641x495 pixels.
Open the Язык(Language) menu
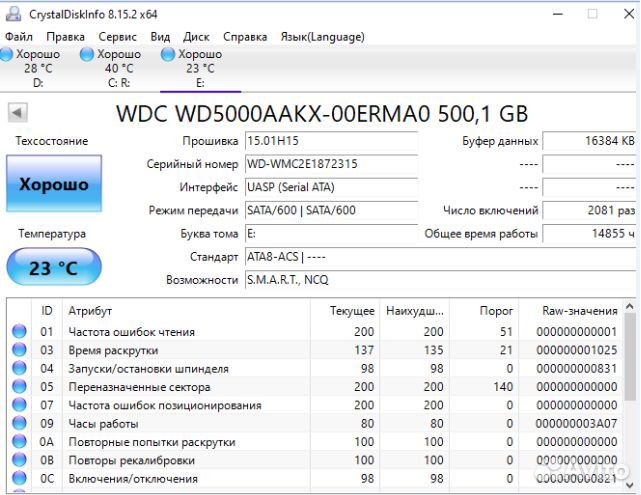(323, 37)
